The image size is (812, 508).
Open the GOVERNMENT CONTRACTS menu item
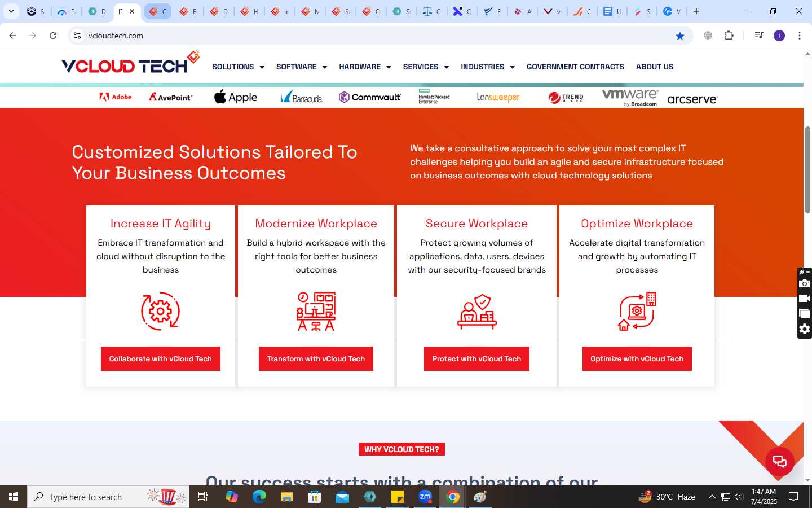coord(575,67)
